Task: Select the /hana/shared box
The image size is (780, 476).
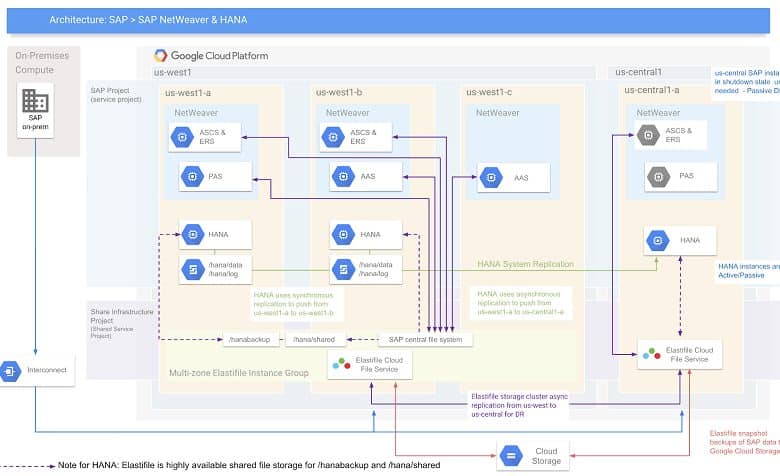Action: pos(314,339)
